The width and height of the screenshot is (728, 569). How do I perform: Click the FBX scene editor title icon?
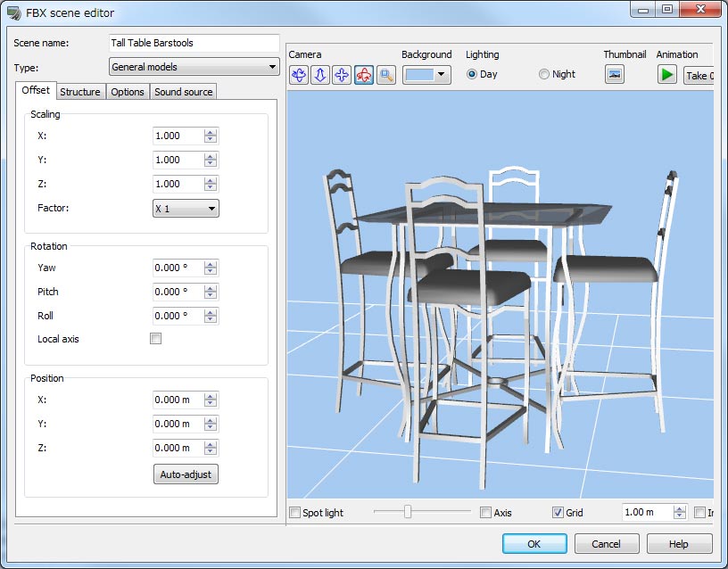[x=13, y=13]
